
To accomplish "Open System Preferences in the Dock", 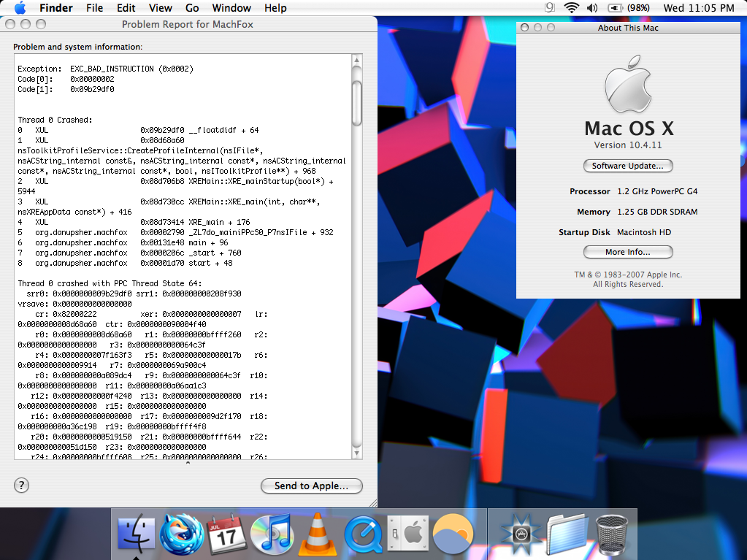I will point(407,533).
